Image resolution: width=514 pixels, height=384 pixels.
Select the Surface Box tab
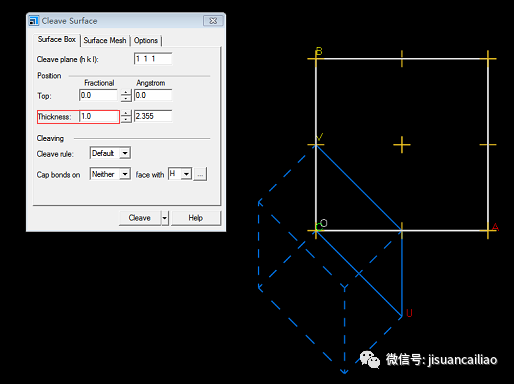(x=57, y=39)
